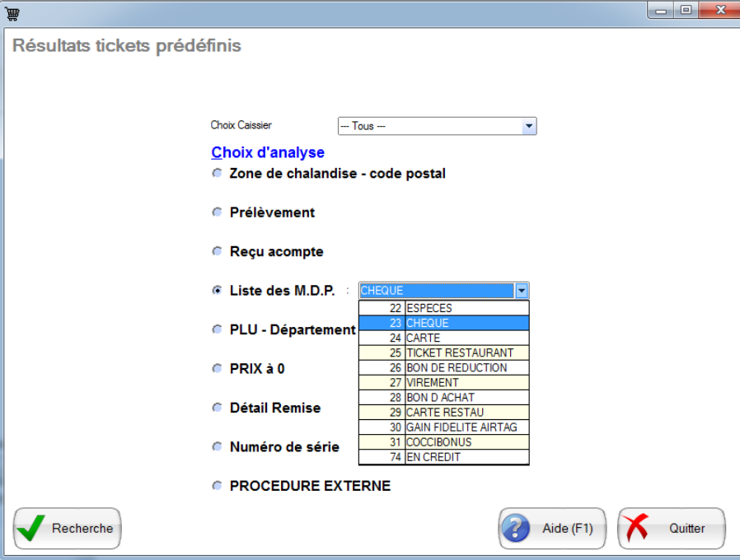Pick EN CREDIT from the list
The width and height of the screenshot is (740, 560).
tap(443, 457)
